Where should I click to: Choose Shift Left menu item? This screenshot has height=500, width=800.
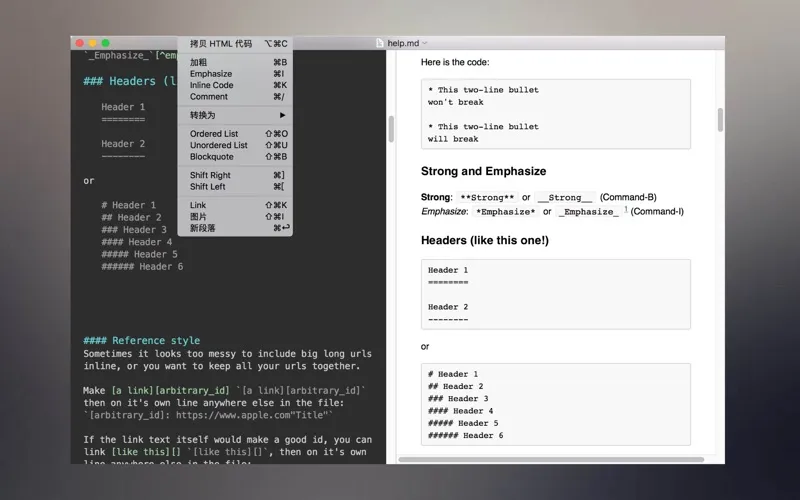(x=235, y=187)
